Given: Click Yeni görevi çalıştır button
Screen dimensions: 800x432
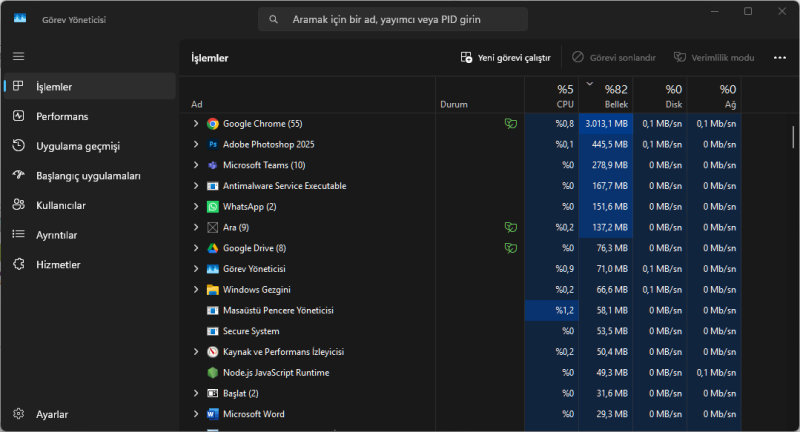Looking at the screenshot, I should point(506,58).
